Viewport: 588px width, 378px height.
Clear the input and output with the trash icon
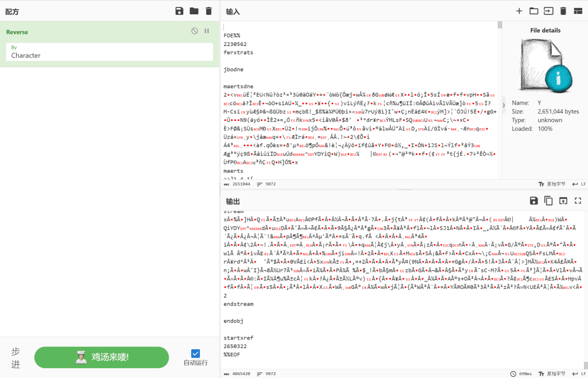[x=563, y=11]
